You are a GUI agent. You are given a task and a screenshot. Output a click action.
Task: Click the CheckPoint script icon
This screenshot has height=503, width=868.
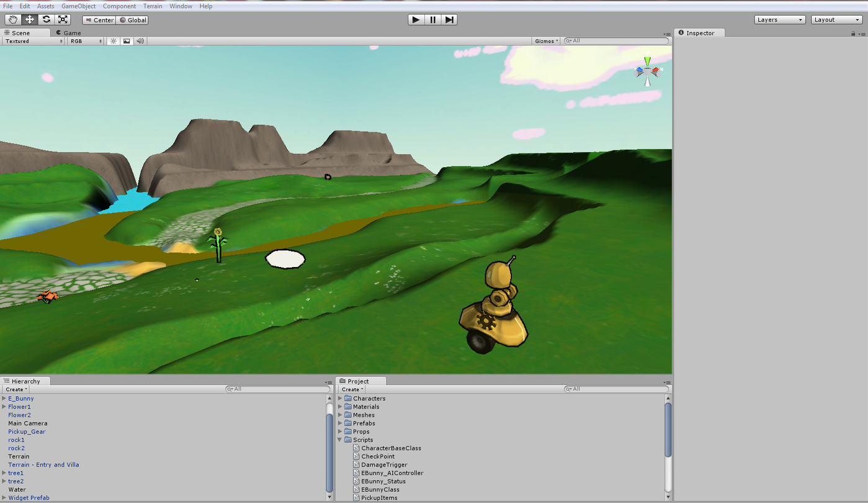click(x=356, y=456)
